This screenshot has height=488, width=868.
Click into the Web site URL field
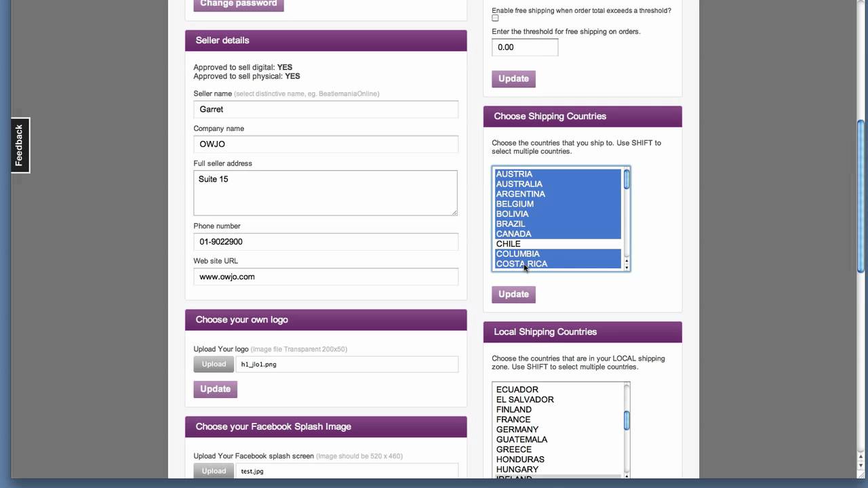click(x=325, y=277)
